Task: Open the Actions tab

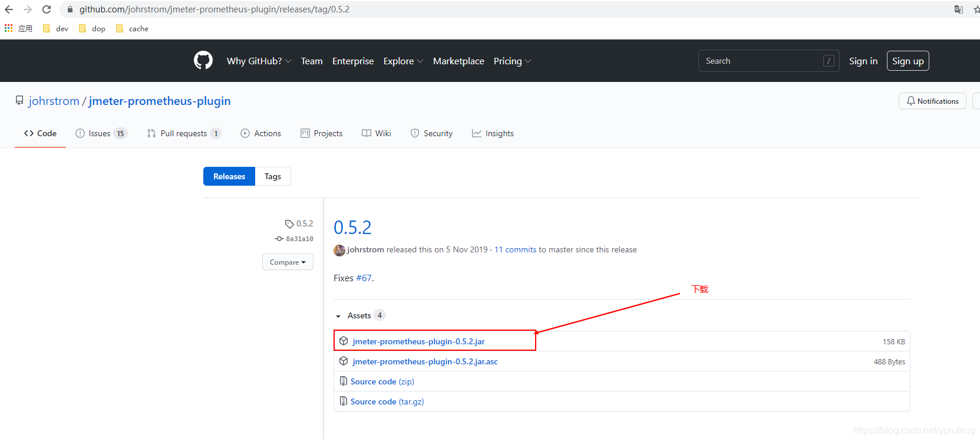Action: pos(260,133)
